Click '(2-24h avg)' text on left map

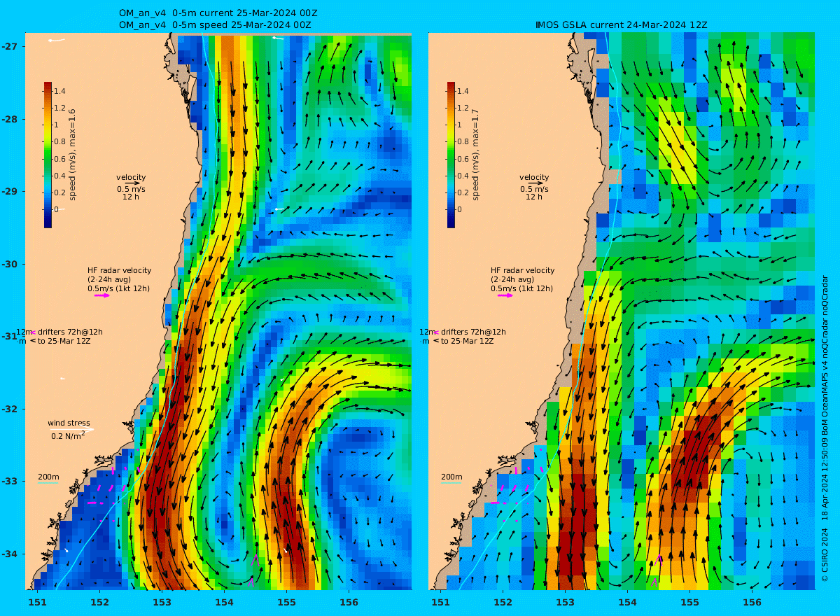click(109, 279)
